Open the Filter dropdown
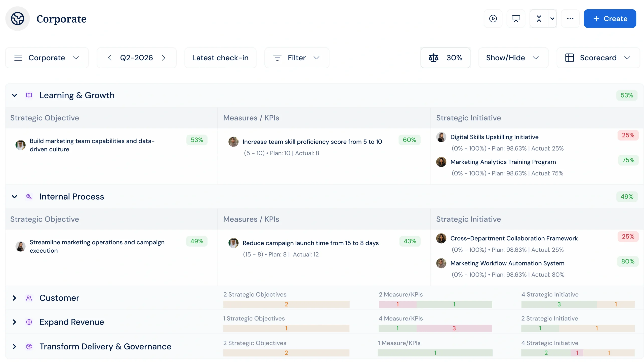This screenshot has height=362, width=644. pyautogui.click(x=297, y=58)
